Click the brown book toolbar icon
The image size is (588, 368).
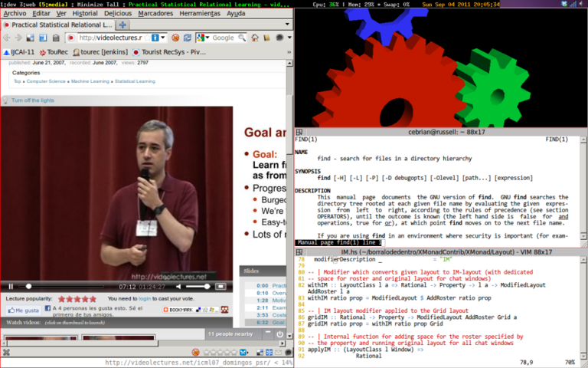click(266, 38)
